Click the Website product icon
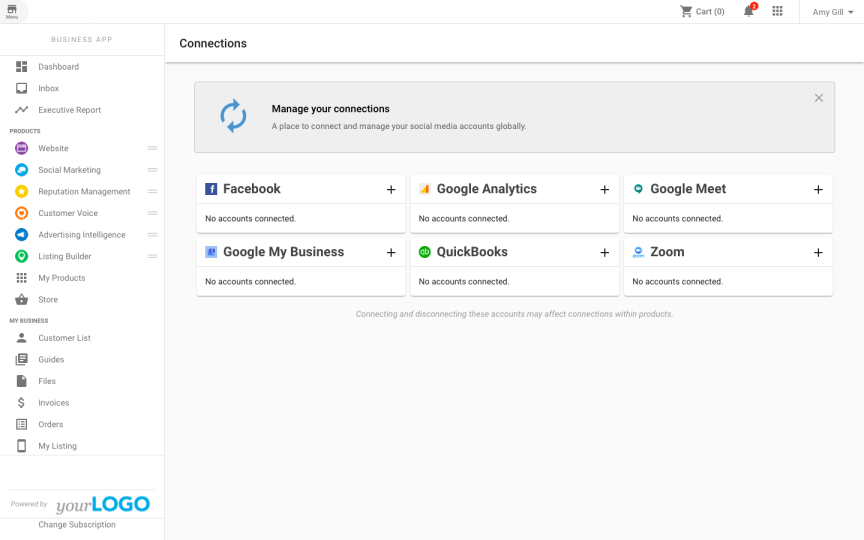Image resolution: width=864 pixels, height=540 pixels. point(21,148)
